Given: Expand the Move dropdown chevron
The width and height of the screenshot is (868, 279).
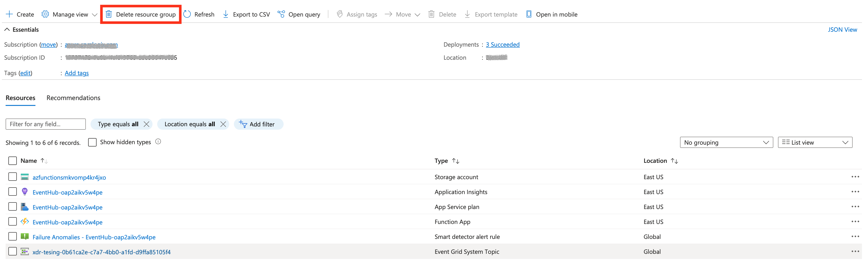Looking at the screenshot, I should click(417, 14).
